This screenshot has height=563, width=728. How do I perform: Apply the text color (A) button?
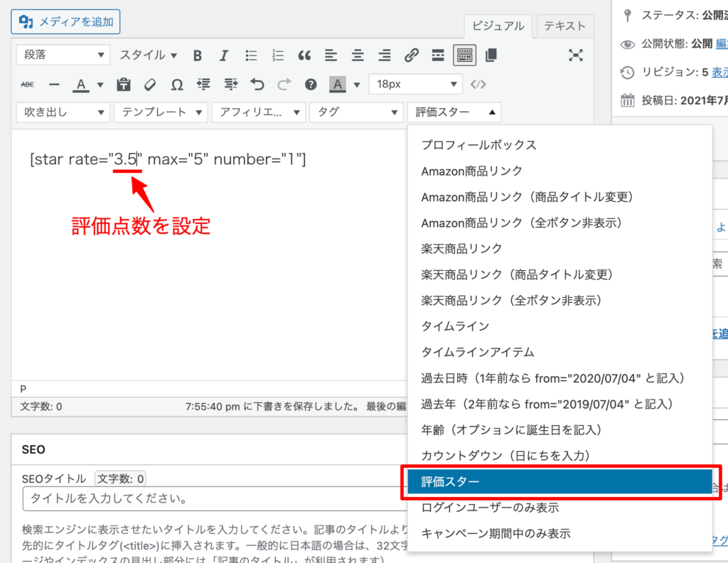point(81,85)
